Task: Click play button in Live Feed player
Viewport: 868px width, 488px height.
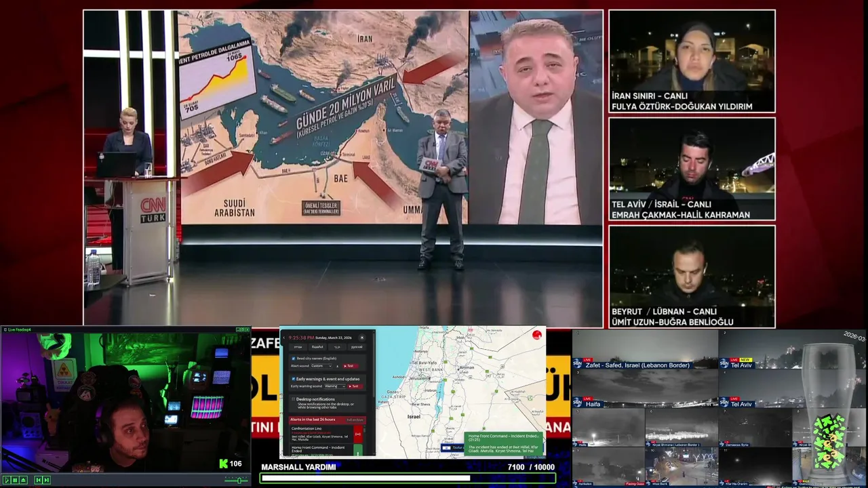Action: pyautogui.click(x=7, y=480)
